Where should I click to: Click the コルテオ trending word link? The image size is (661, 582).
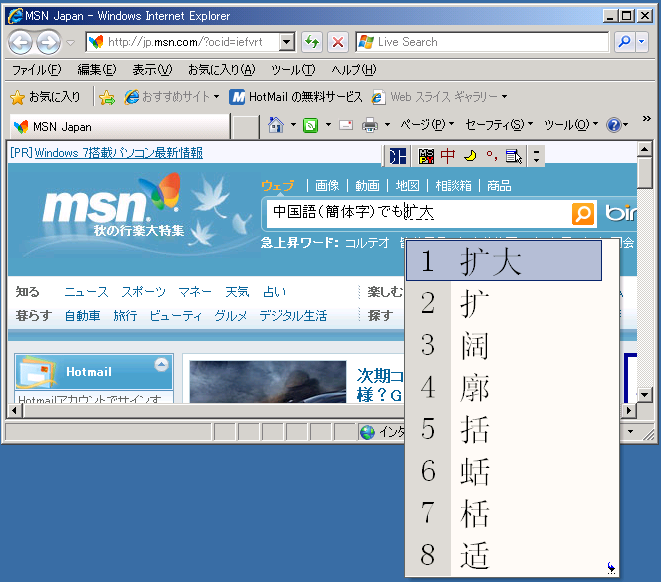[367, 243]
